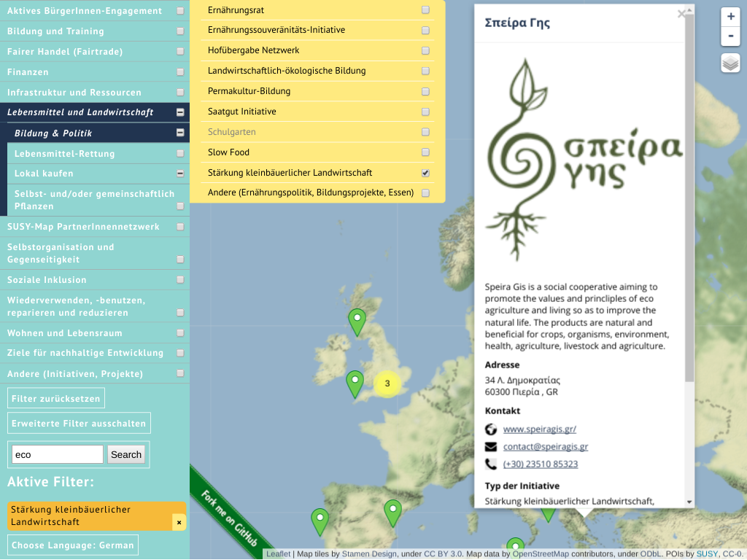Check Andere (Ernährungspolitik, Bildungsprojekte, Essen) checkbox

pos(425,192)
